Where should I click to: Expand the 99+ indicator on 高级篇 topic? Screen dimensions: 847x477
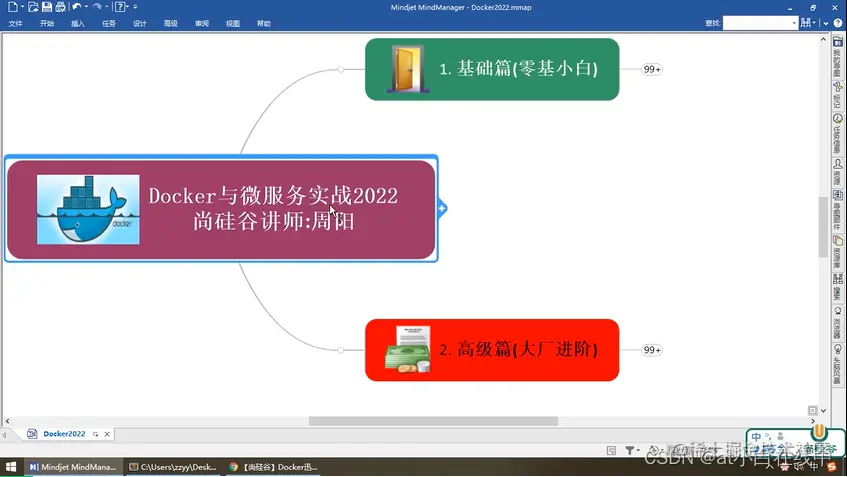(x=652, y=350)
